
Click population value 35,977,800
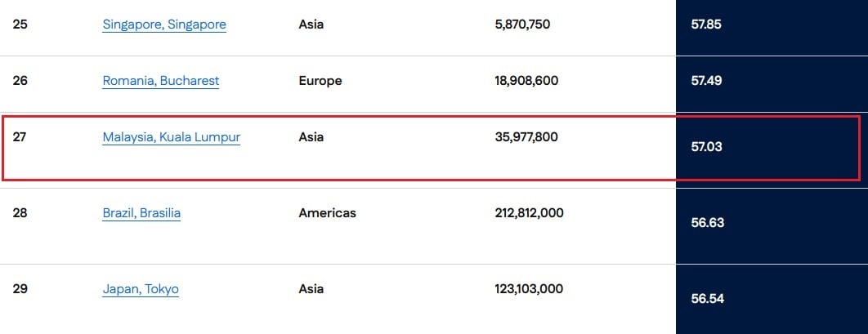point(526,137)
